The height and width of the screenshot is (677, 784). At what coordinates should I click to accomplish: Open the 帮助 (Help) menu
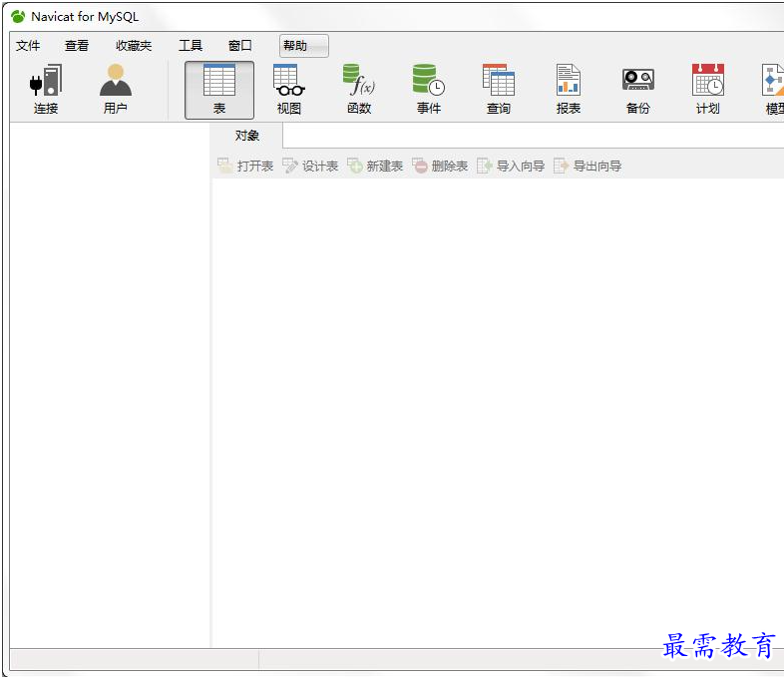coord(303,46)
